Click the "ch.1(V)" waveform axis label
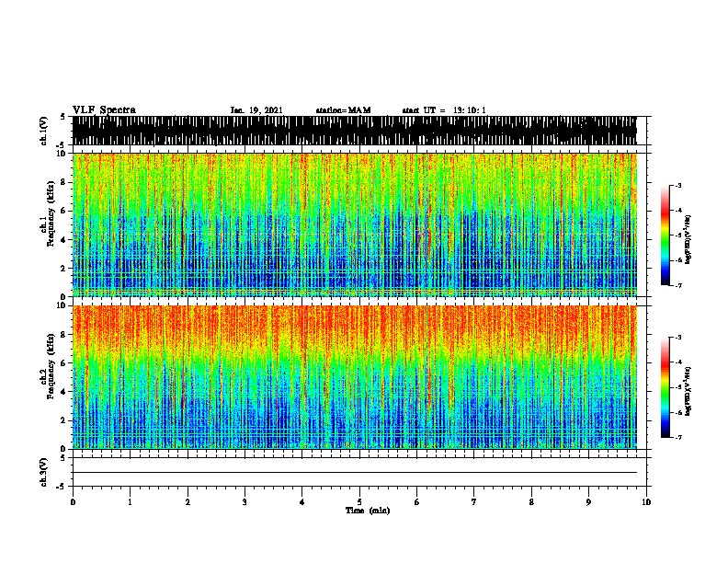The image size is (728, 563). (43, 131)
